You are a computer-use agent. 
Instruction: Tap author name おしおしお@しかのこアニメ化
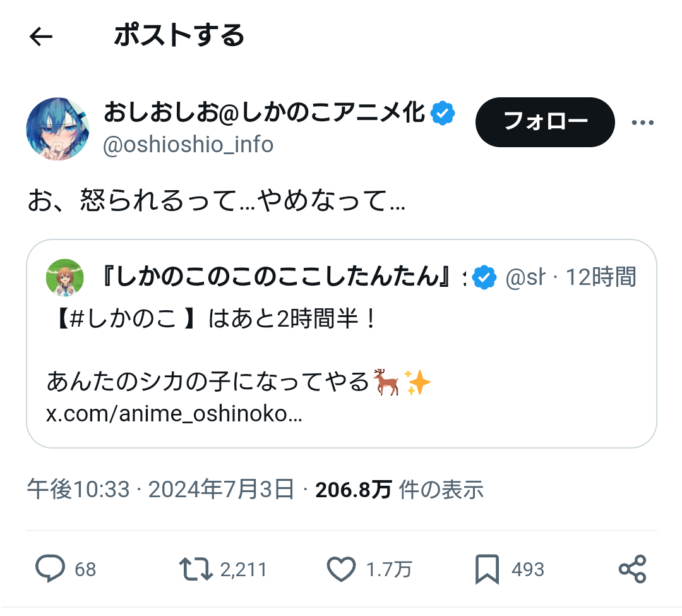265,114
